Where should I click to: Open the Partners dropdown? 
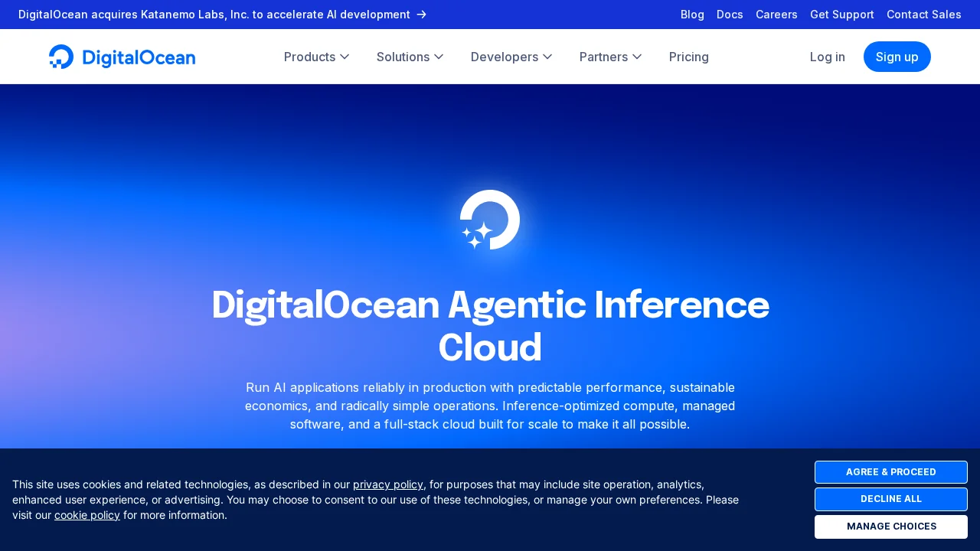point(610,57)
